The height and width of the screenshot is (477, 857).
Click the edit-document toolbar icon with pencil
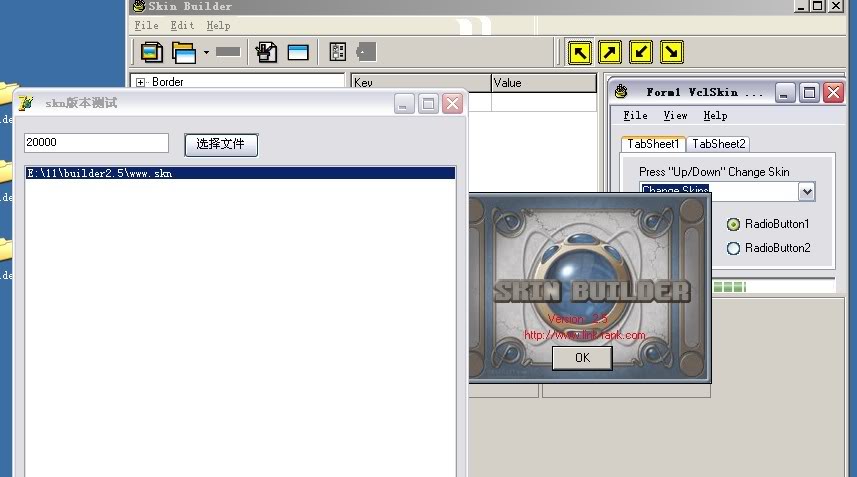click(266, 52)
